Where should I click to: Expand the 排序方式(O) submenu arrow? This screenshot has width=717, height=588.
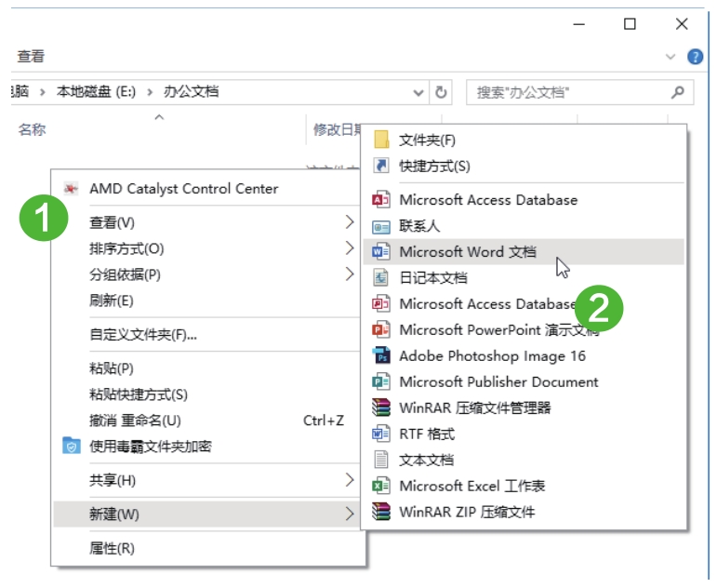[350, 248]
